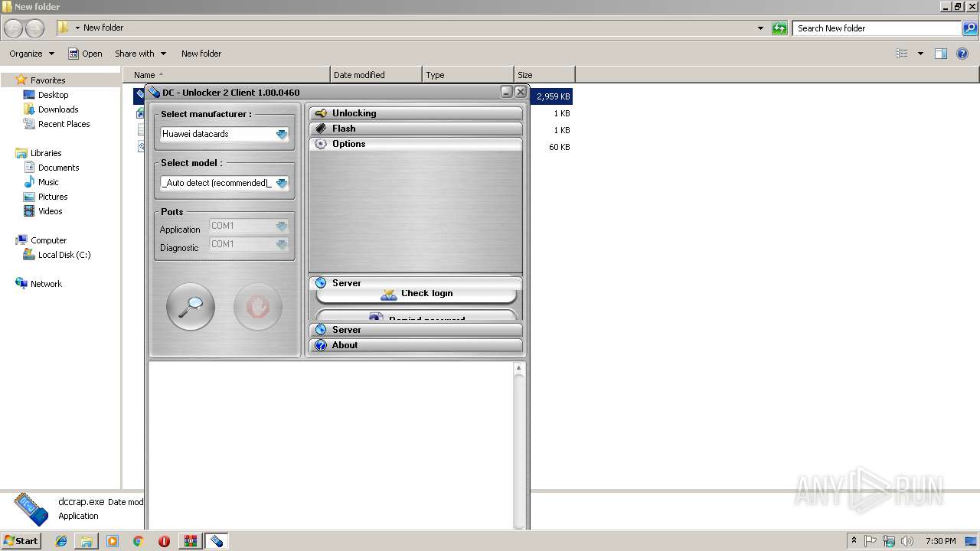The height and width of the screenshot is (551, 980).
Task: Go forward in Explorer navigation
Action: (35, 28)
